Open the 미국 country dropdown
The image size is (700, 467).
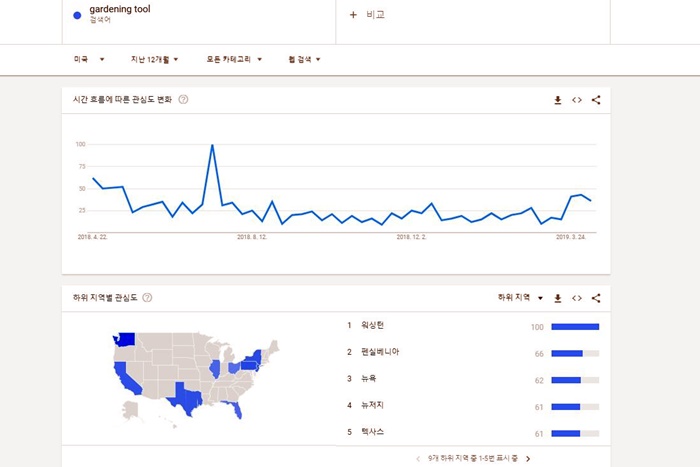click(x=89, y=59)
